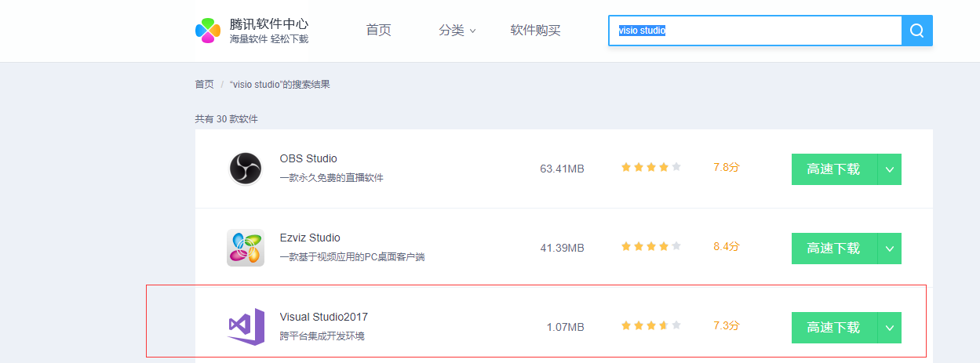Click OBS Studio star rating

650,168
